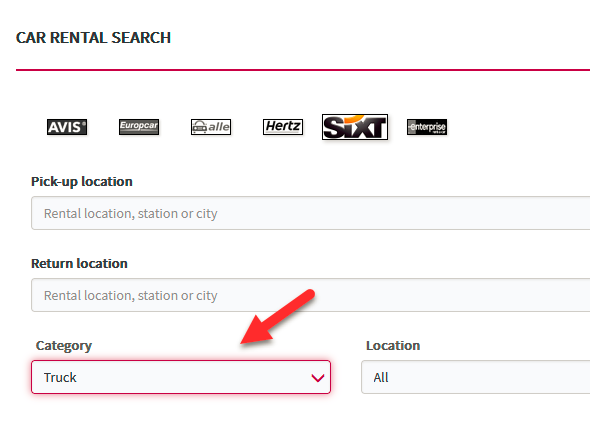590x422 pixels.
Task: Focus the Pick-up location input field
Action: 310,213
